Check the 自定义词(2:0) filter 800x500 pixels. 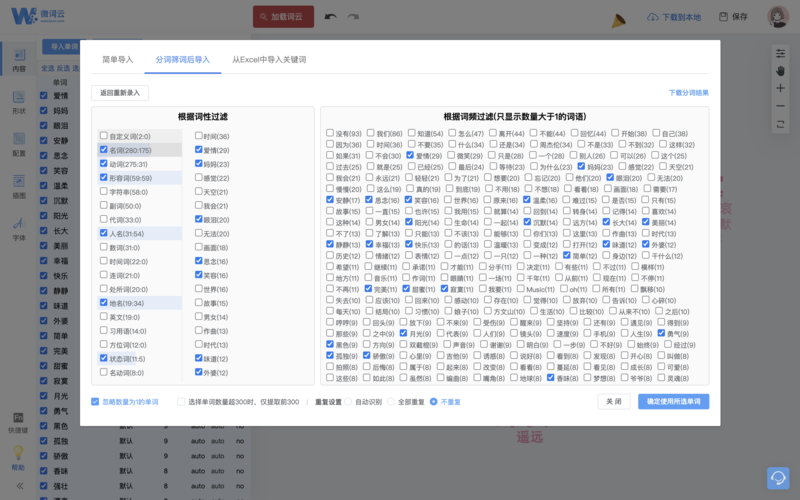coord(104,136)
